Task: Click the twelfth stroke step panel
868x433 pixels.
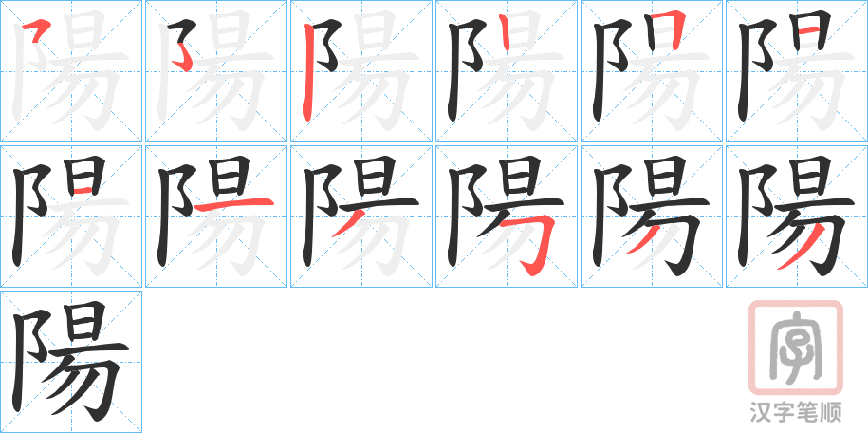Action: click(797, 216)
